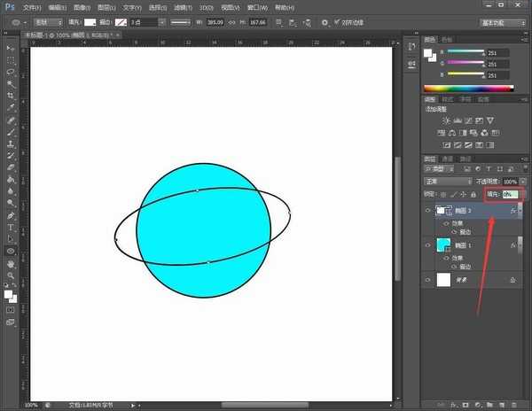Select the Zoom magnifier tool
532x411 pixels.
(11, 275)
